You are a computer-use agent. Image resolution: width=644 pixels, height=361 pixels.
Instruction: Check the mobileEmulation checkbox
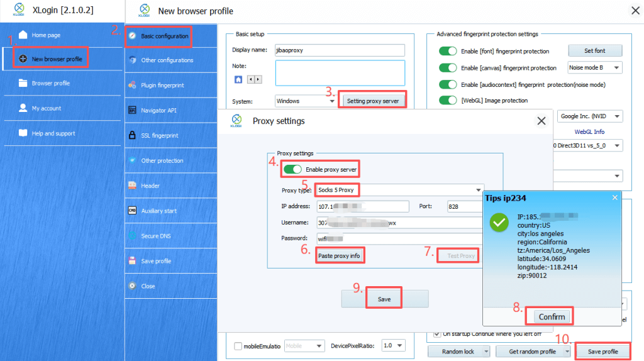[x=238, y=346]
